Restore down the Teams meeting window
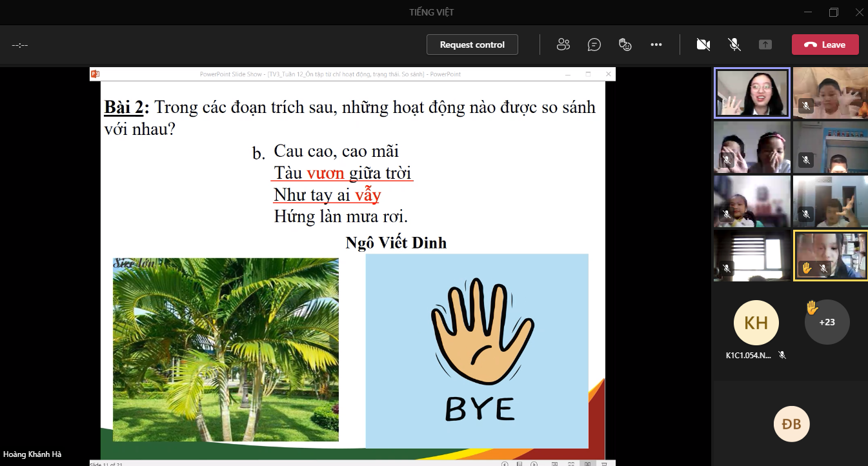 [833, 12]
